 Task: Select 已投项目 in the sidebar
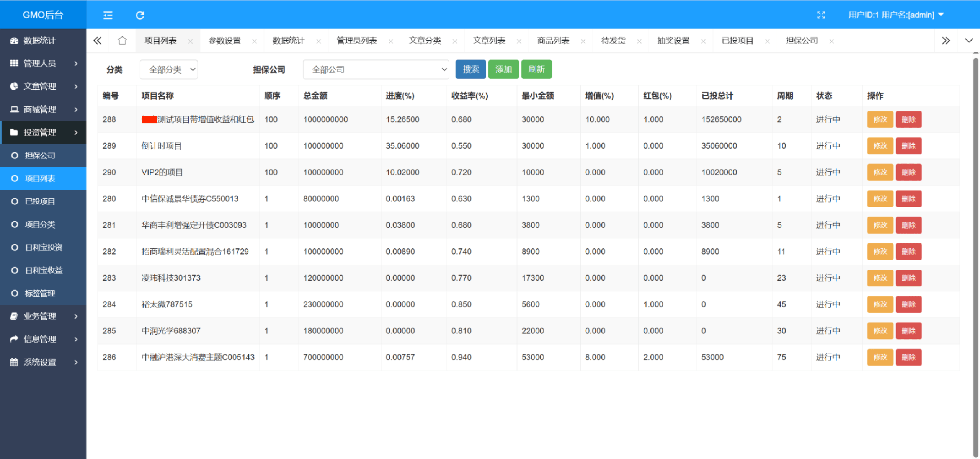coord(40,201)
